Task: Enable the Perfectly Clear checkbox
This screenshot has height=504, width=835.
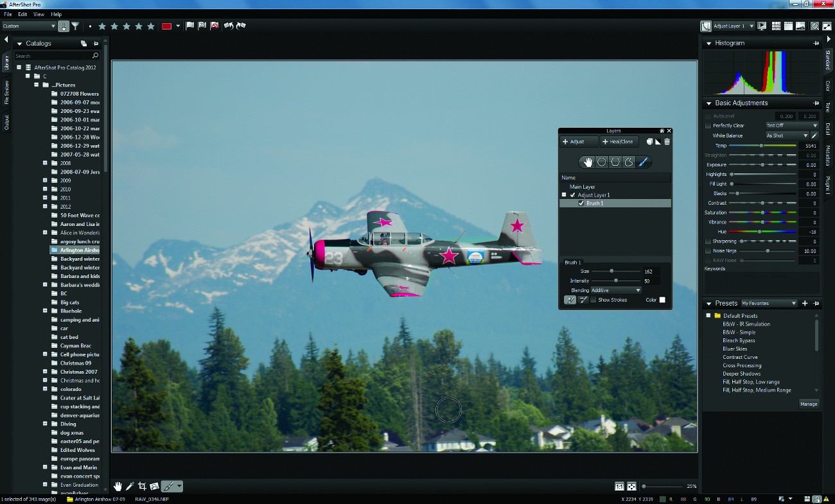Action: 708,126
